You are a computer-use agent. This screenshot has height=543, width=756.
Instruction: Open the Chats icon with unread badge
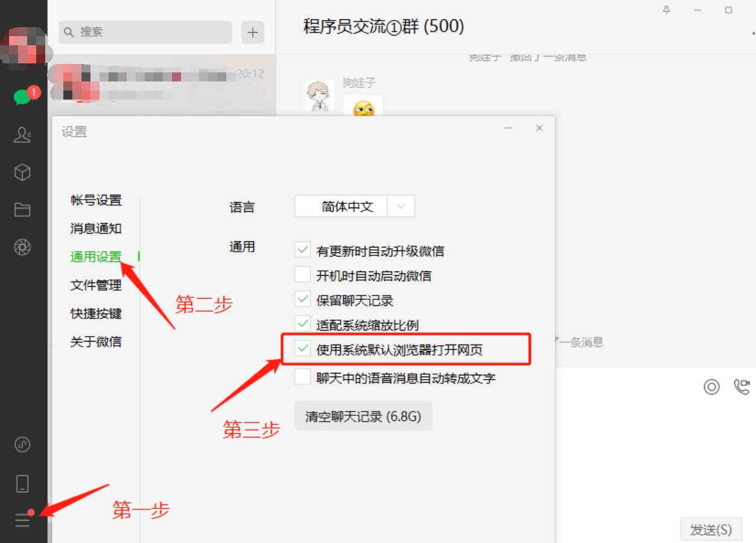[23, 97]
